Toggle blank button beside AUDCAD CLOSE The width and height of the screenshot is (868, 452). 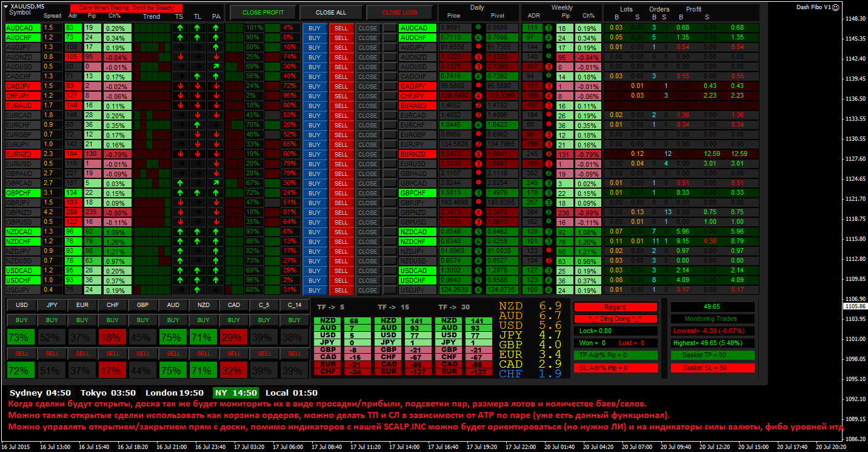pyautogui.click(x=389, y=28)
